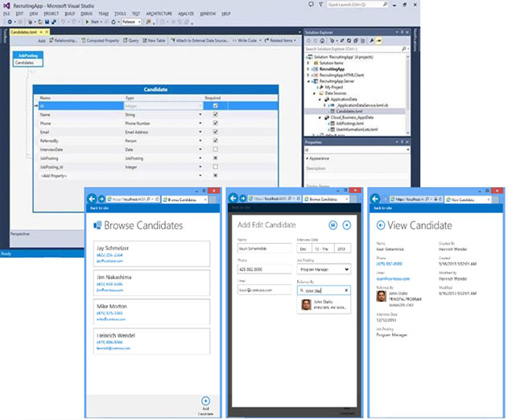The width and height of the screenshot is (508, 420).
Task: Toggle Required checkbox for JobPosting_Id row
Action: [x=216, y=167]
